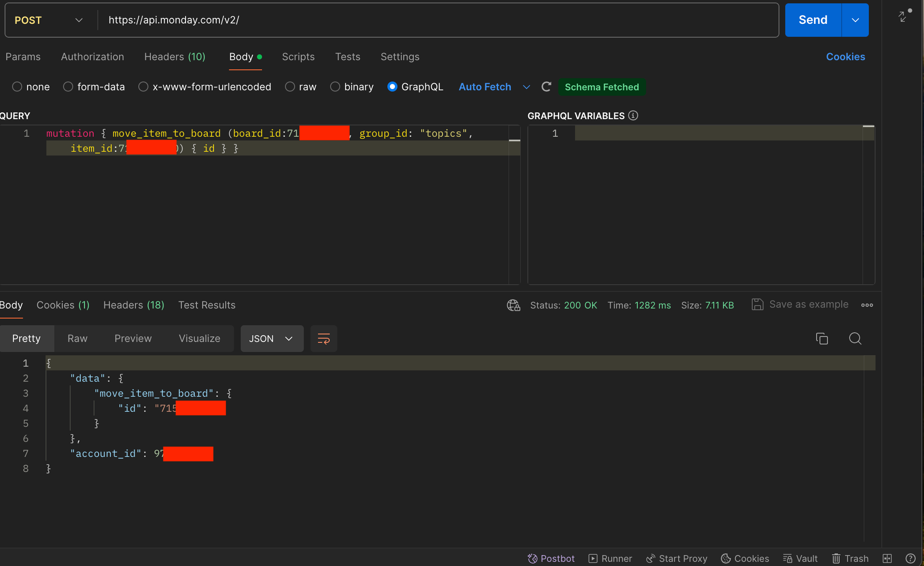Send the request
This screenshot has height=566, width=924.
pos(813,20)
